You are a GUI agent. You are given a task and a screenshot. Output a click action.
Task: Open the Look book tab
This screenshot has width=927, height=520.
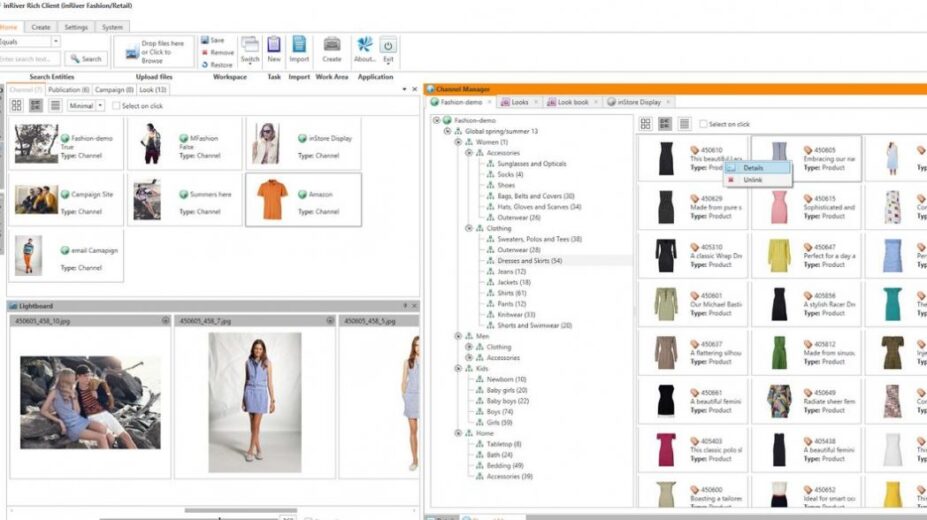coord(572,102)
